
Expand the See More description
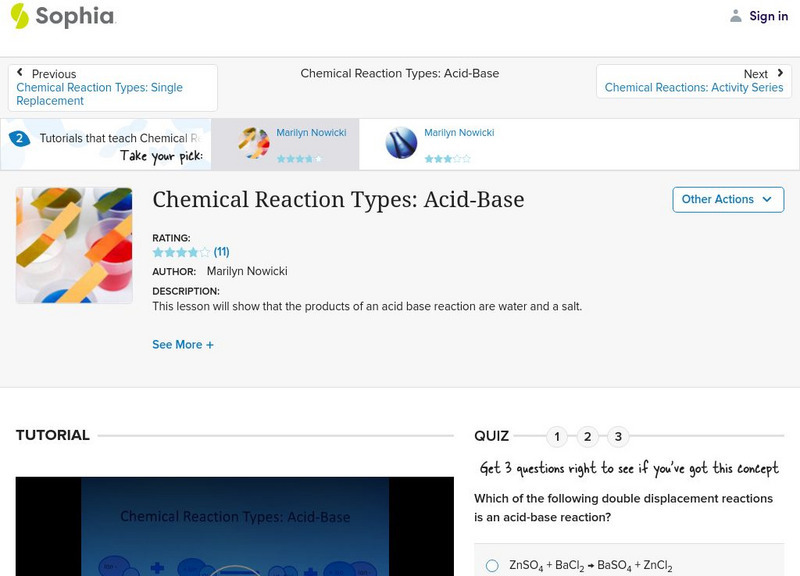(x=183, y=344)
